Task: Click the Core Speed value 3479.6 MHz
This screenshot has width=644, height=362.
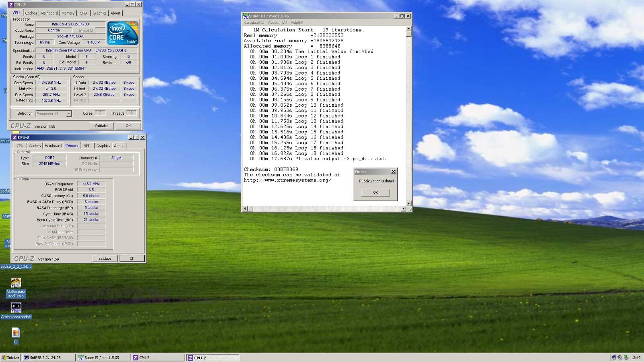Action: (51, 83)
